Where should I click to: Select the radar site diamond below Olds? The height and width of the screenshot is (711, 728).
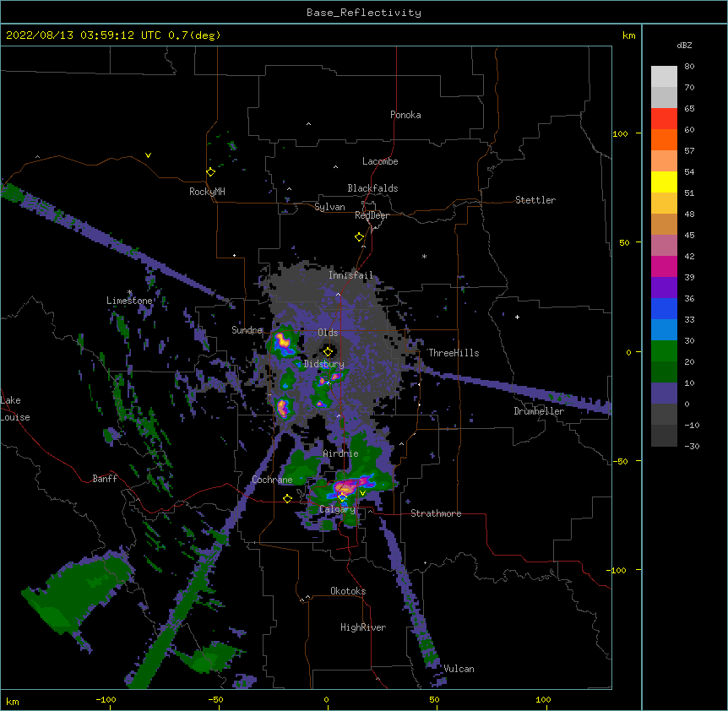(328, 351)
